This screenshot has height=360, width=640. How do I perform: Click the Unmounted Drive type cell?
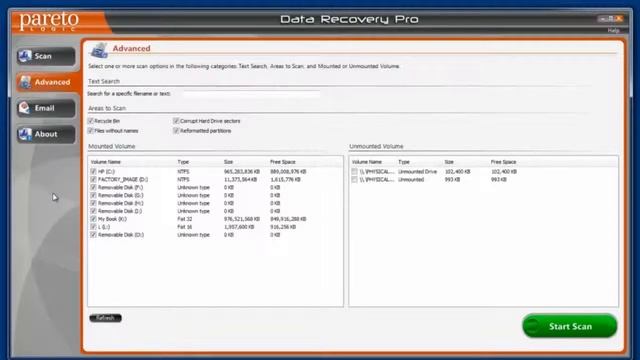pyautogui.click(x=418, y=171)
